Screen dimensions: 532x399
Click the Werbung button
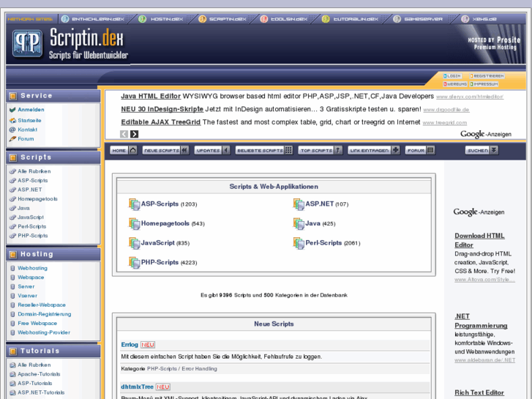pyautogui.click(x=455, y=84)
